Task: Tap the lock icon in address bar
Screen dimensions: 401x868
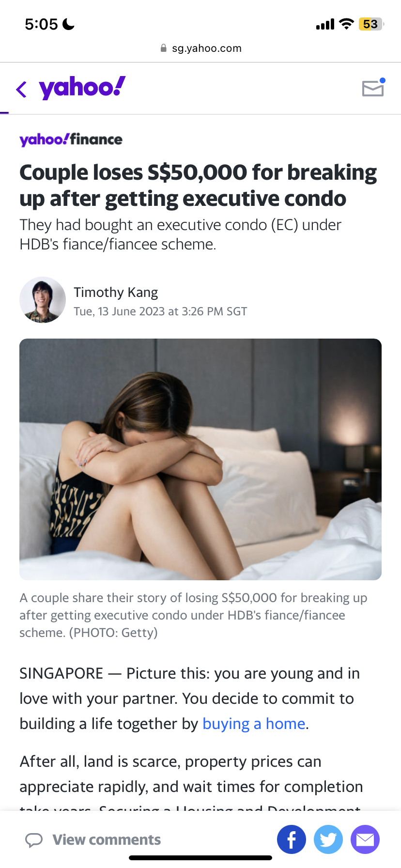Action: click(x=164, y=48)
